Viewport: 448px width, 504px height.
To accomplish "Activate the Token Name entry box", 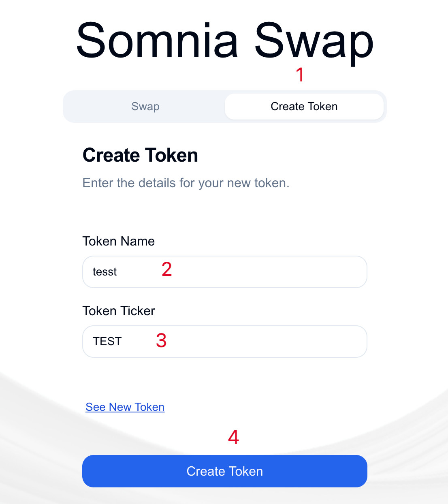I will [224, 271].
